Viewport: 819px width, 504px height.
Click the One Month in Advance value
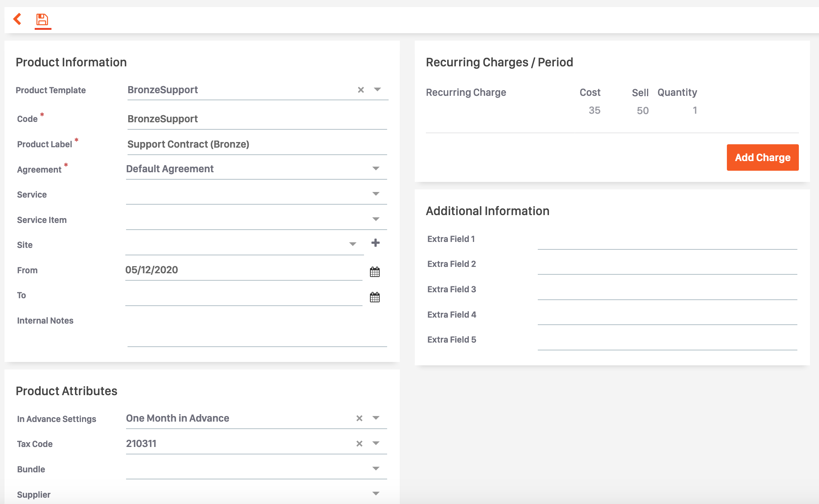point(178,418)
